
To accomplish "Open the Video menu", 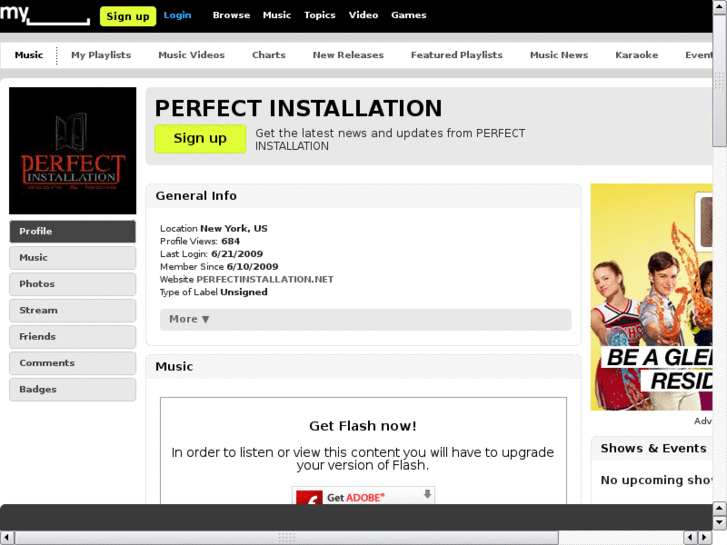I will pyautogui.click(x=364, y=15).
